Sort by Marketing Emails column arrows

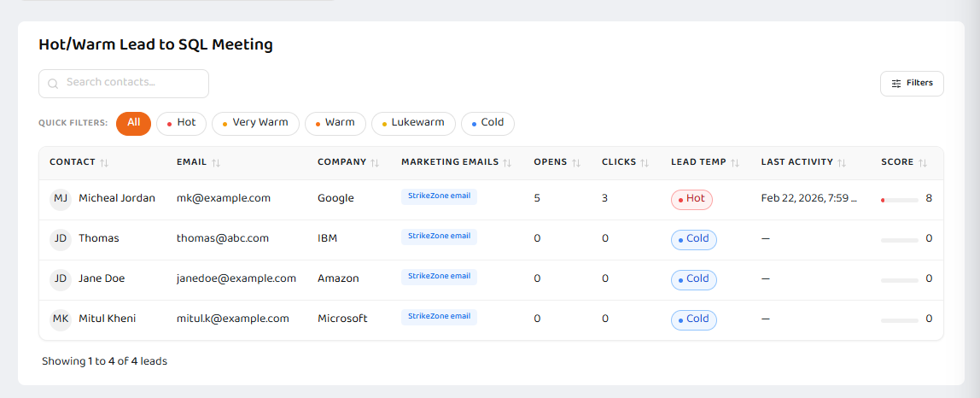507,163
